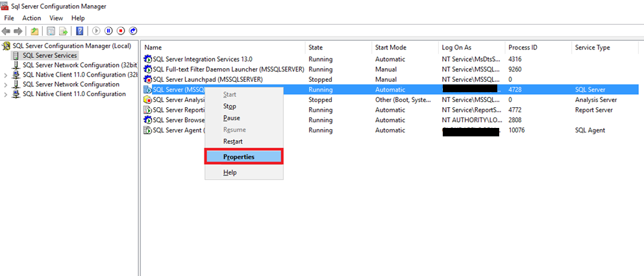Click process ID 9260 cell
Image resolution: width=644 pixels, height=276 pixels.
pyautogui.click(x=515, y=69)
